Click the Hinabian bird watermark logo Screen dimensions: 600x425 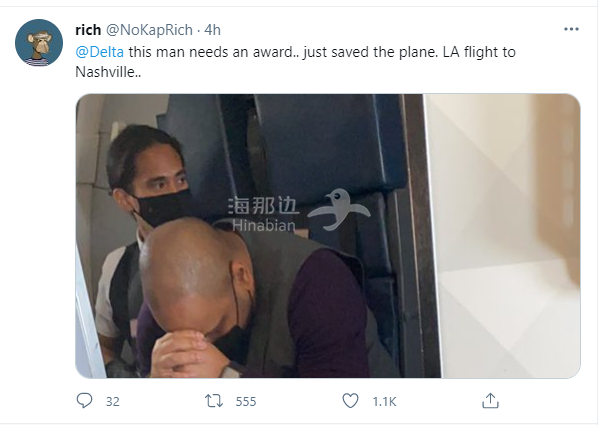tap(339, 209)
